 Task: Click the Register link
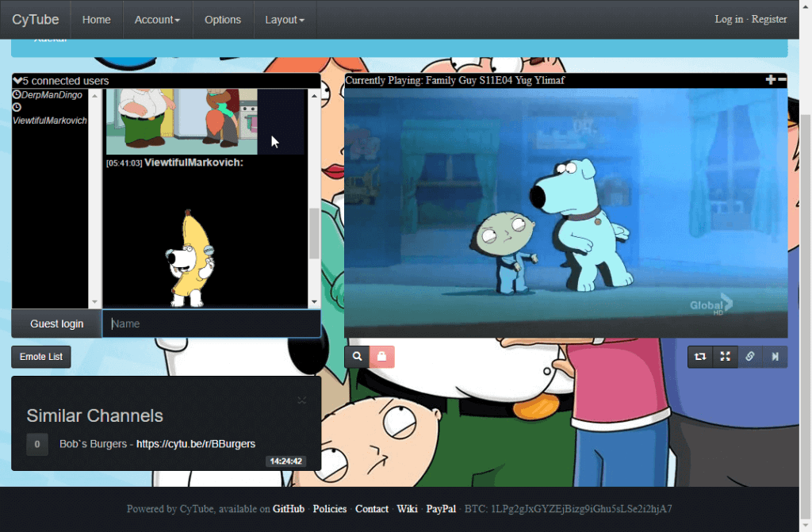point(769,19)
